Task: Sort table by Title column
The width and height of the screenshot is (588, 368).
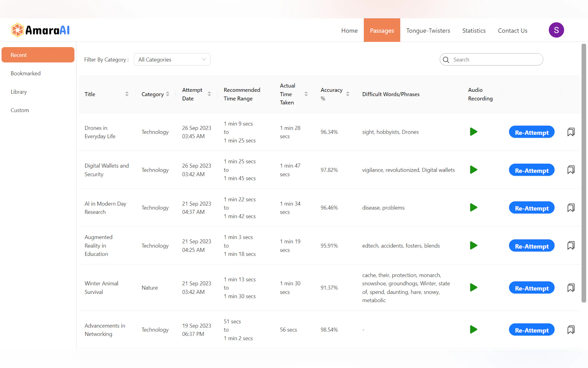Action: click(127, 94)
